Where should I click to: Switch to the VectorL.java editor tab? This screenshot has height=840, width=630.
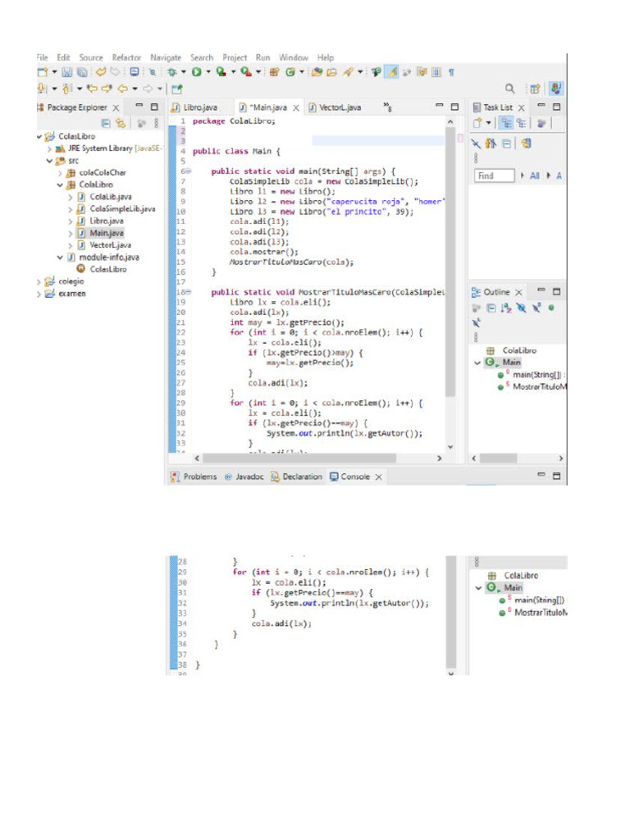click(339, 107)
